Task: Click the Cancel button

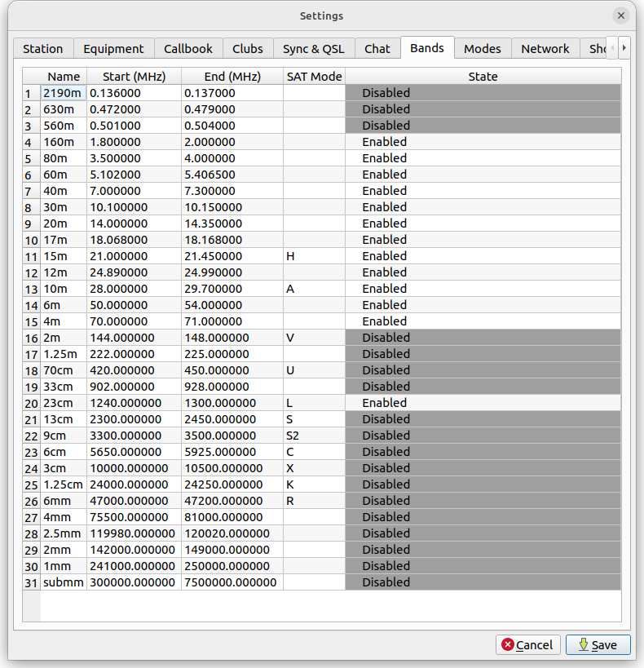Action: [x=527, y=644]
